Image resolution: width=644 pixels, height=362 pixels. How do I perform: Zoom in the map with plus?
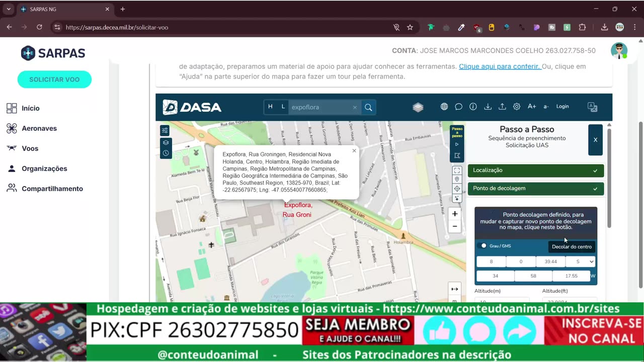(455, 214)
